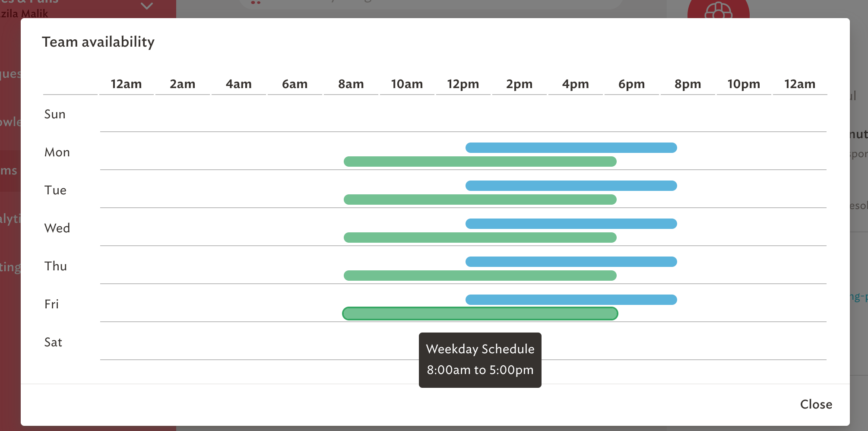Screen dimensions: 868x431
Task: Click the 6pm column header
Action: click(631, 84)
